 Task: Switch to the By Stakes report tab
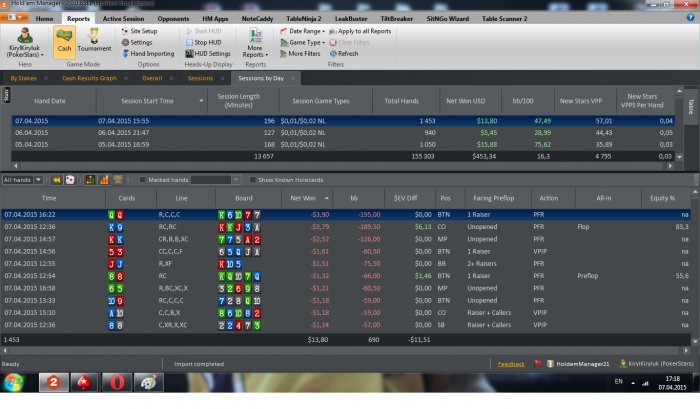pos(24,78)
